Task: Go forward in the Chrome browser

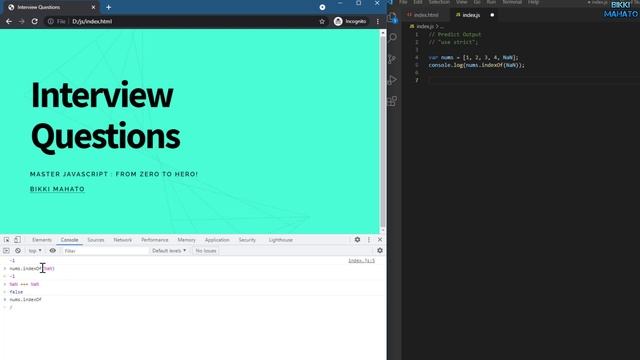Action: (22, 21)
